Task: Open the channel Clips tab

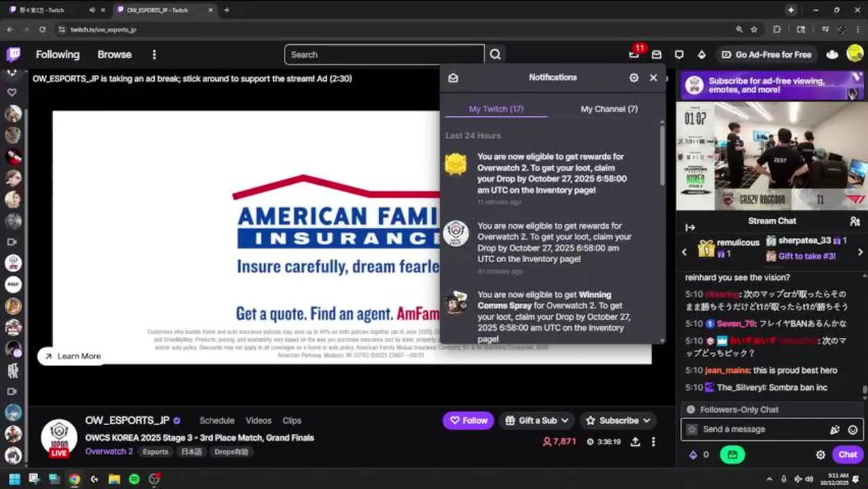Action: coord(292,420)
